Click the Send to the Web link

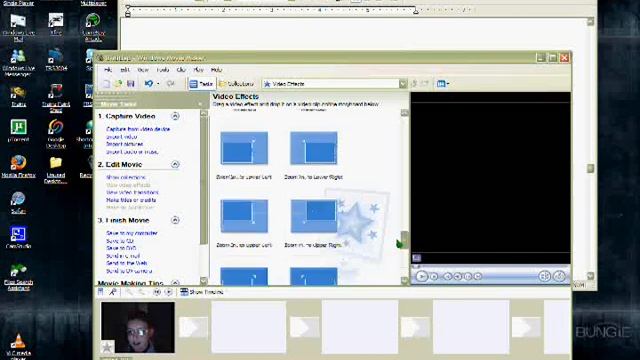tap(127, 263)
